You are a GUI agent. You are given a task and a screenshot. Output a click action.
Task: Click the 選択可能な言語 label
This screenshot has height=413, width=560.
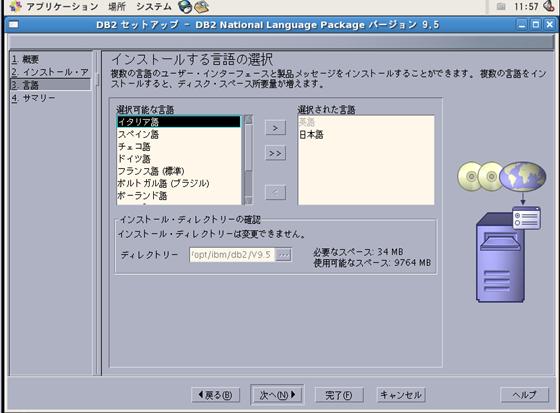pos(145,109)
